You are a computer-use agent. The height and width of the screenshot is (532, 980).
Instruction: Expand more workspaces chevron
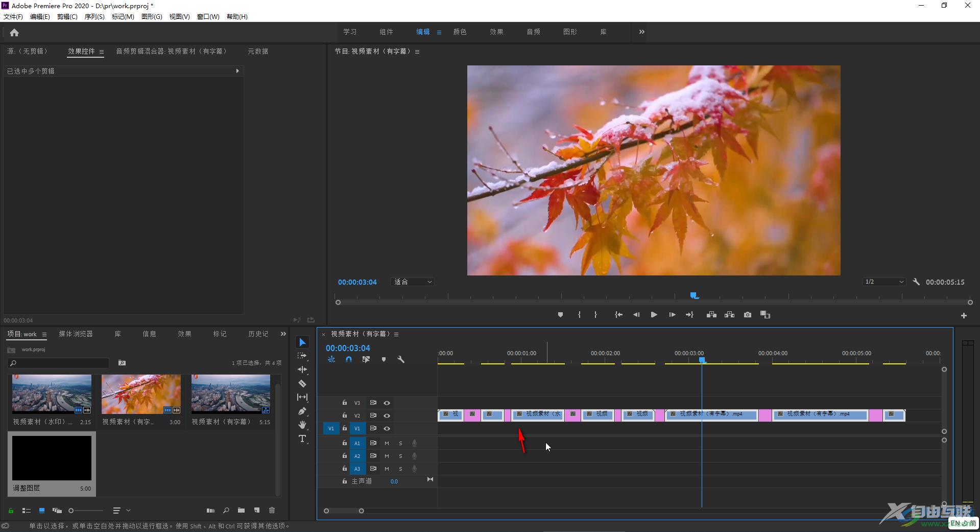(x=642, y=32)
